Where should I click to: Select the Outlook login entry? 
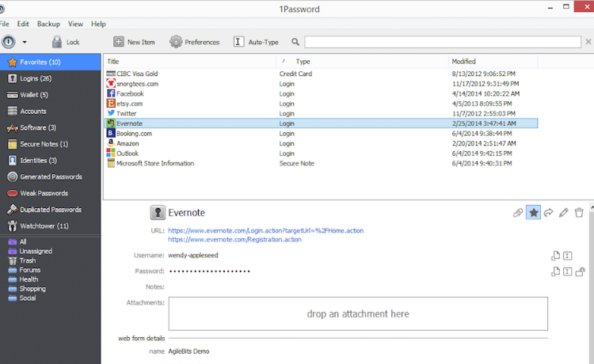pos(322,154)
